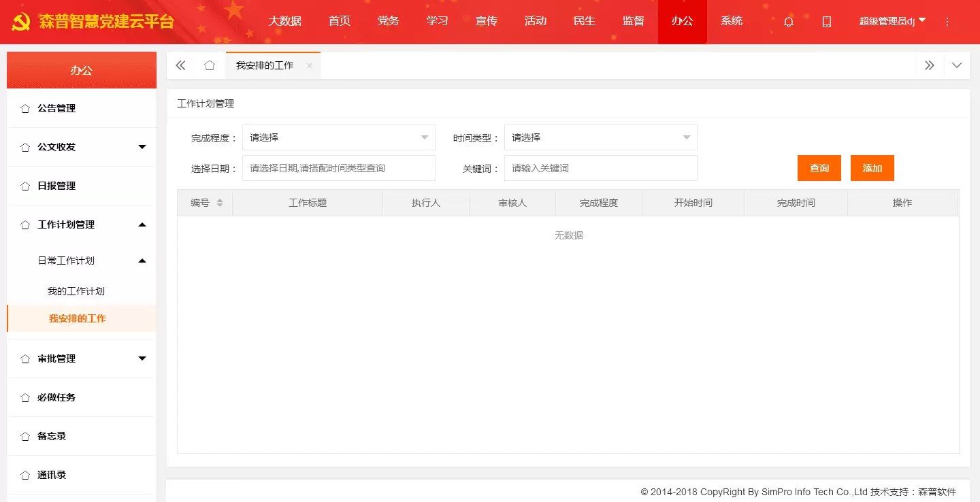Collapse the 工作计划管理 arrow
Image resolution: width=980 pixels, height=502 pixels.
coord(142,224)
